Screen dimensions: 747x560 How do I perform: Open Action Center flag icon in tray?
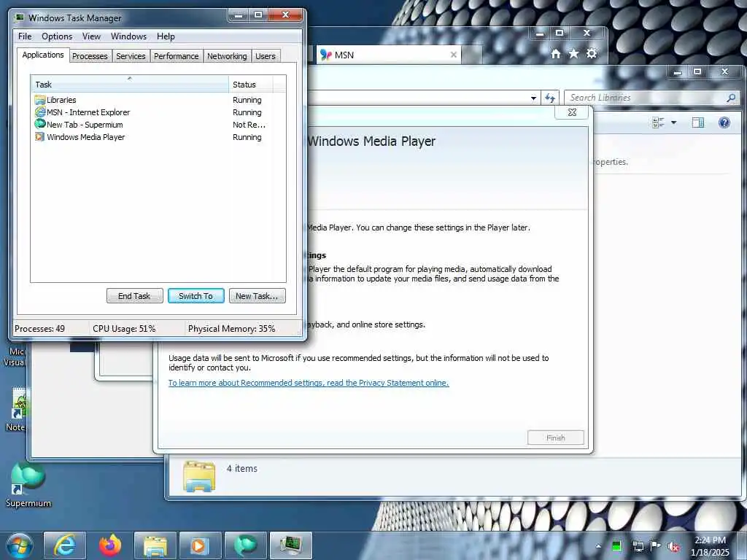656,546
